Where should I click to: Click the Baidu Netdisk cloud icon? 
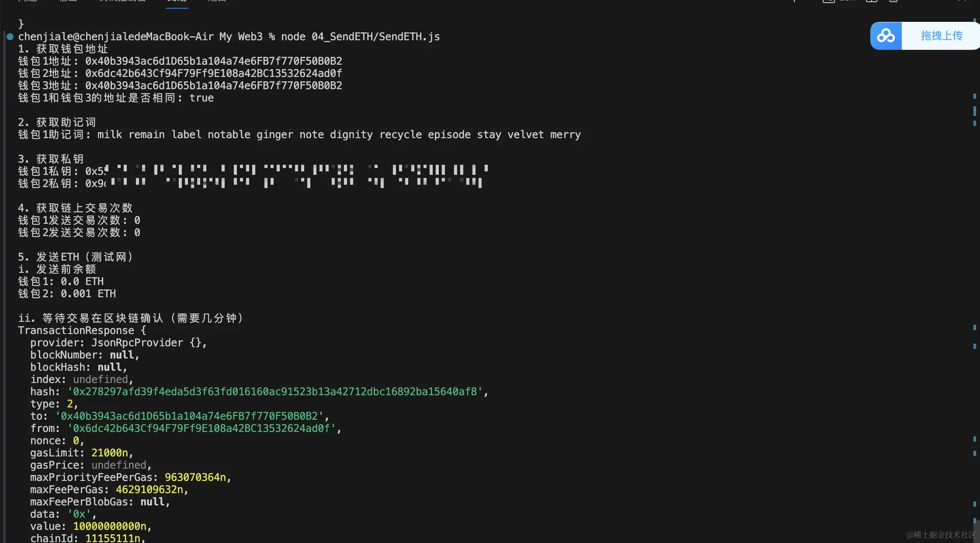pos(886,36)
